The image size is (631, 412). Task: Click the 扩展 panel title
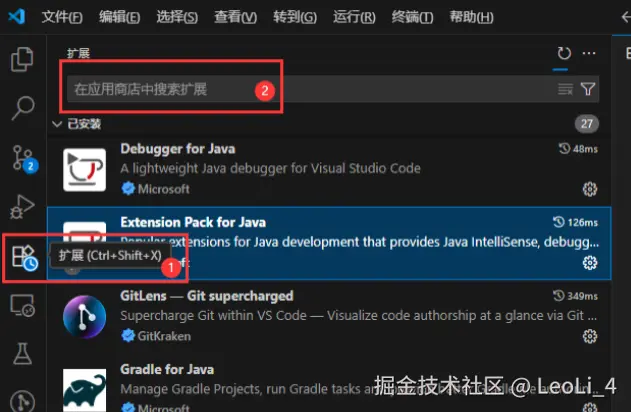(78, 53)
